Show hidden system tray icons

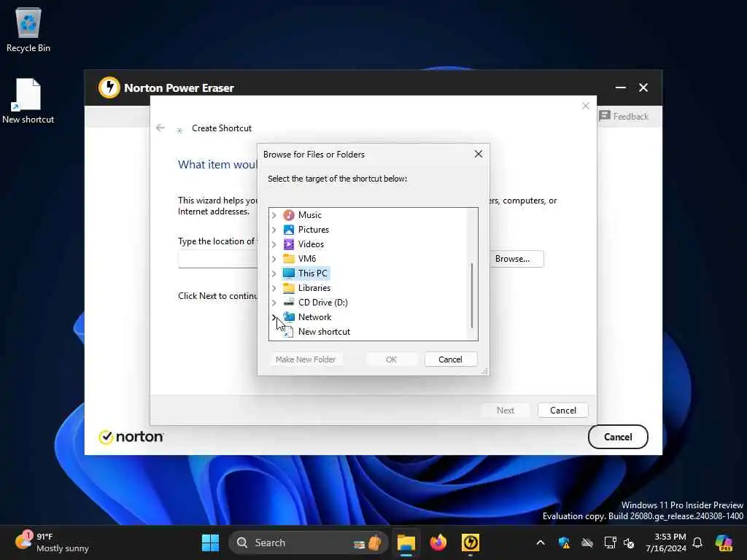541,542
